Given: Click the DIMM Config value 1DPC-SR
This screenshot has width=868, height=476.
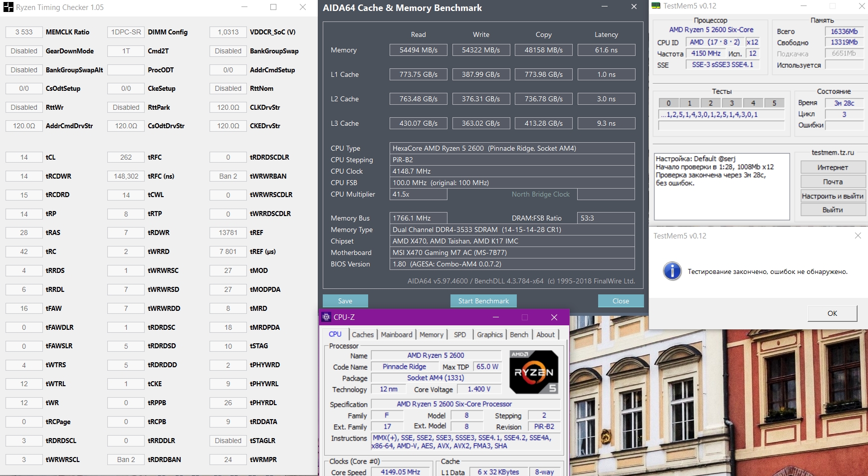Looking at the screenshot, I should (x=126, y=32).
